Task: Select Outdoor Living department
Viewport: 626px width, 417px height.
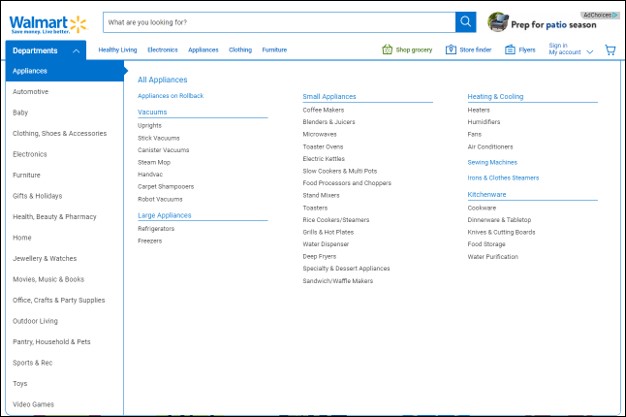Action: (x=35, y=321)
